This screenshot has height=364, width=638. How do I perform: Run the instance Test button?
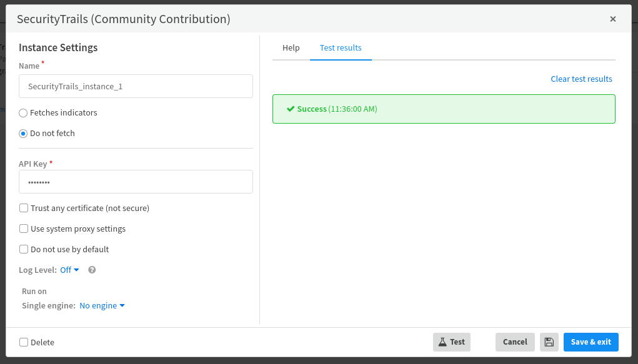coord(452,342)
